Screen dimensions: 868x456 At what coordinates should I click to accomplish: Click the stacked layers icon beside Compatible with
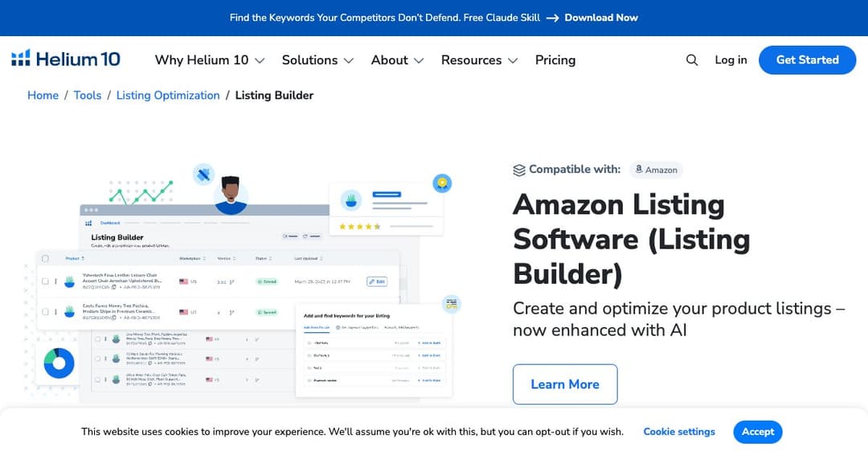518,170
